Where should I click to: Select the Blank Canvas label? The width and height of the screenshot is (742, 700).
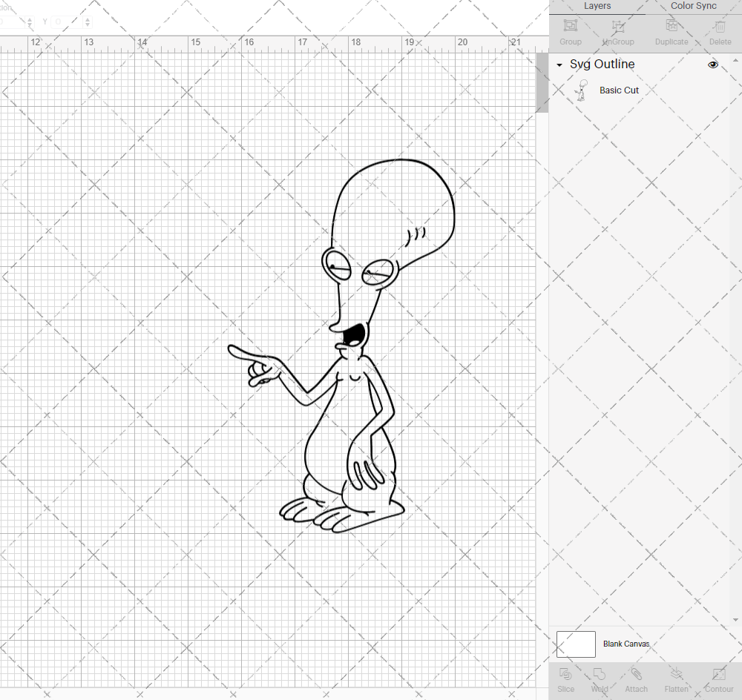tap(626, 644)
